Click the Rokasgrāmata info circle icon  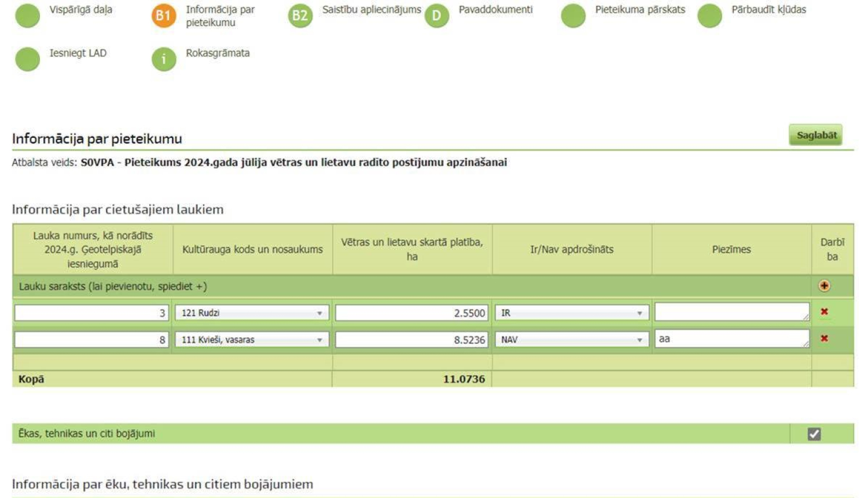pyautogui.click(x=164, y=59)
